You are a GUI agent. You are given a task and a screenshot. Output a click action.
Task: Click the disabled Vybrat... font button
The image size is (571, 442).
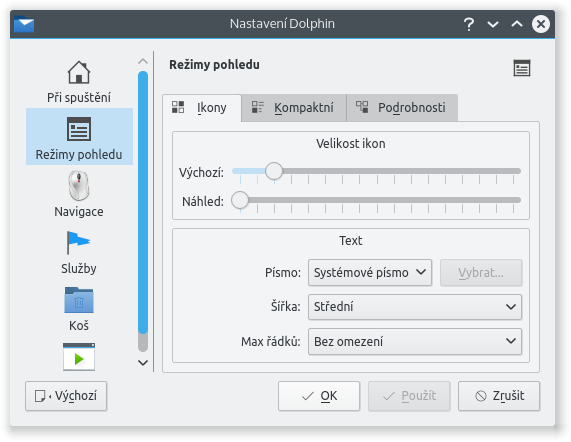[481, 272]
